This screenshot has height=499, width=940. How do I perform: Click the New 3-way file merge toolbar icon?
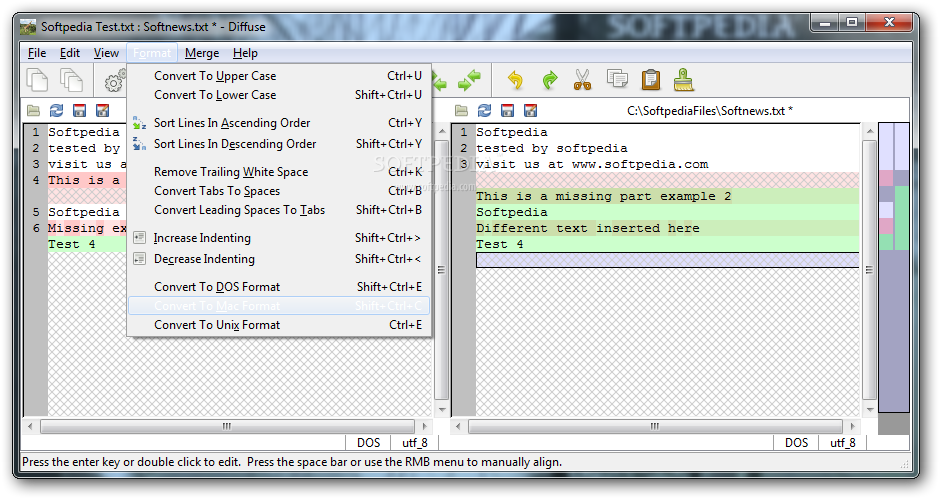point(72,80)
